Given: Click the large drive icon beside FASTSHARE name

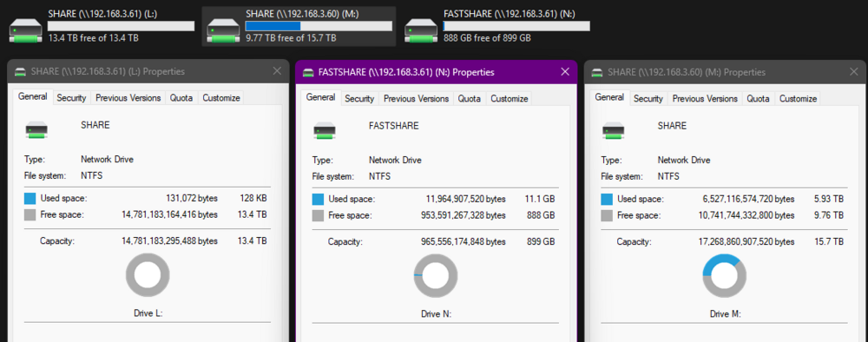Looking at the screenshot, I should 325,130.
